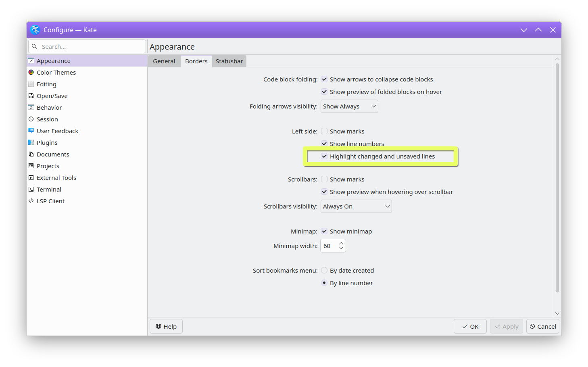The height and width of the screenshot is (367, 588).
Task: Toggle Show line numbers checkbox
Action: [x=324, y=144]
